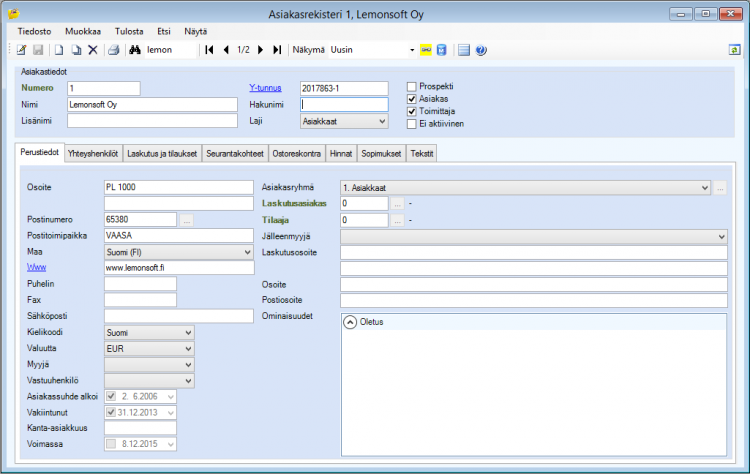Click the delete X icon in toolbar
The height and width of the screenshot is (474, 750).
(x=93, y=50)
